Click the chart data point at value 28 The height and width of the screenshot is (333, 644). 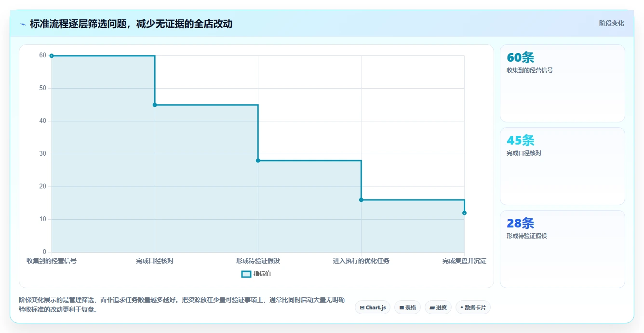click(258, 160)
